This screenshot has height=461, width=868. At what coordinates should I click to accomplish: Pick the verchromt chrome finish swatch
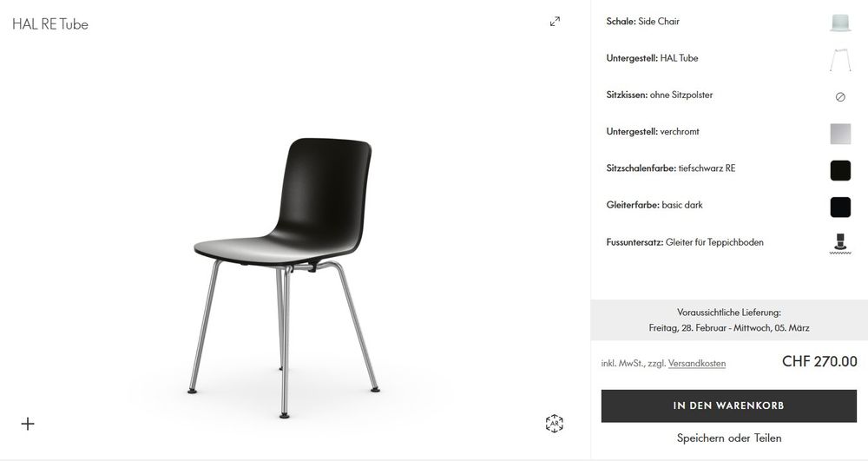point(840,134)
